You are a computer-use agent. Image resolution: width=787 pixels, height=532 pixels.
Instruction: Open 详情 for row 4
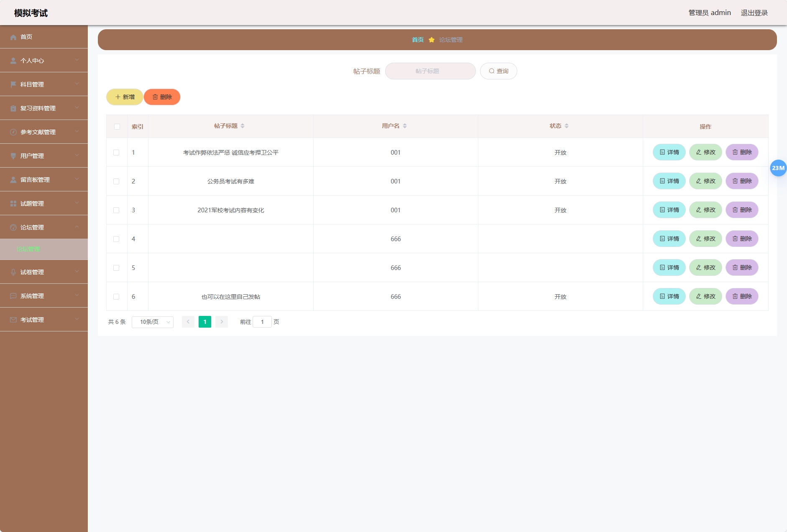coord(669,239)
